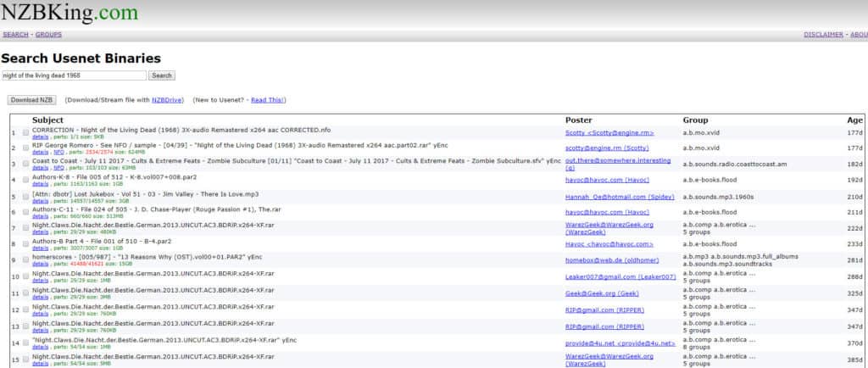Open the DISCLAIMER link in the header
Viewport: 868px width, 368px height.
(x=823, y=35)
